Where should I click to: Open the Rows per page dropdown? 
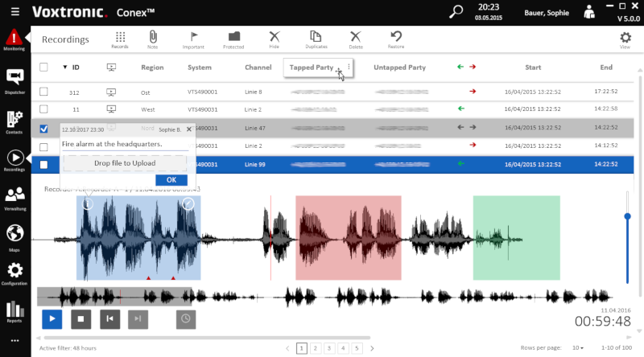[578, 348]
